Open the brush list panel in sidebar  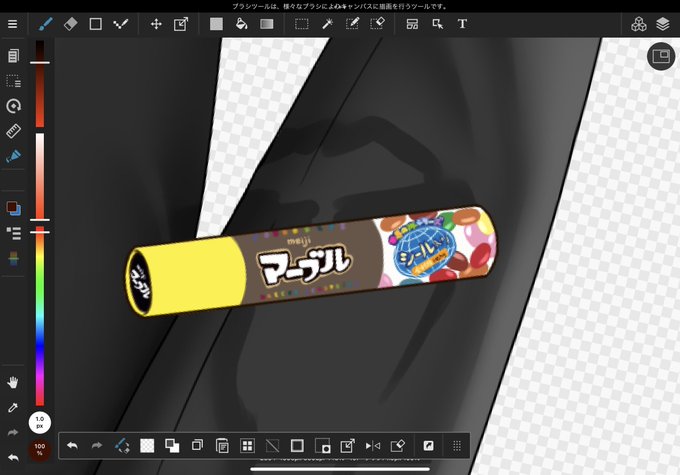(x=13, y=233)
